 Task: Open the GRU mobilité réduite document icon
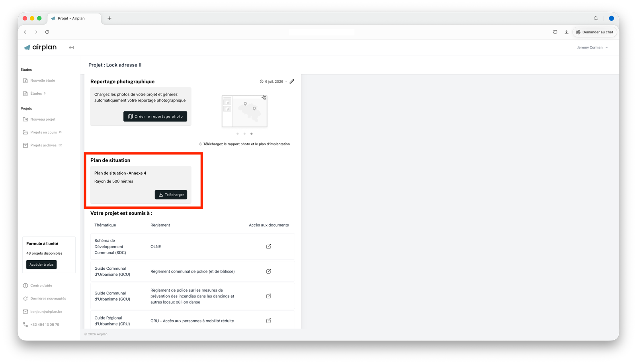[x=269, y=321]
